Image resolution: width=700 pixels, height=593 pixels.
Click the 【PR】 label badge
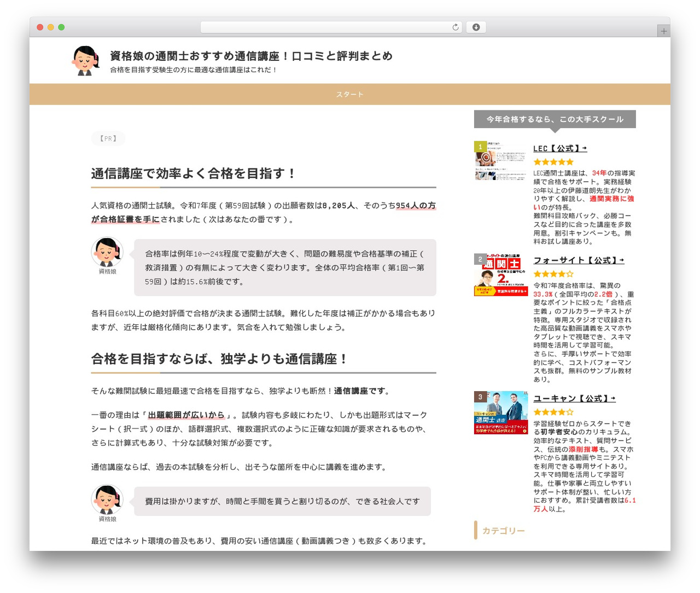coord(108,139)
